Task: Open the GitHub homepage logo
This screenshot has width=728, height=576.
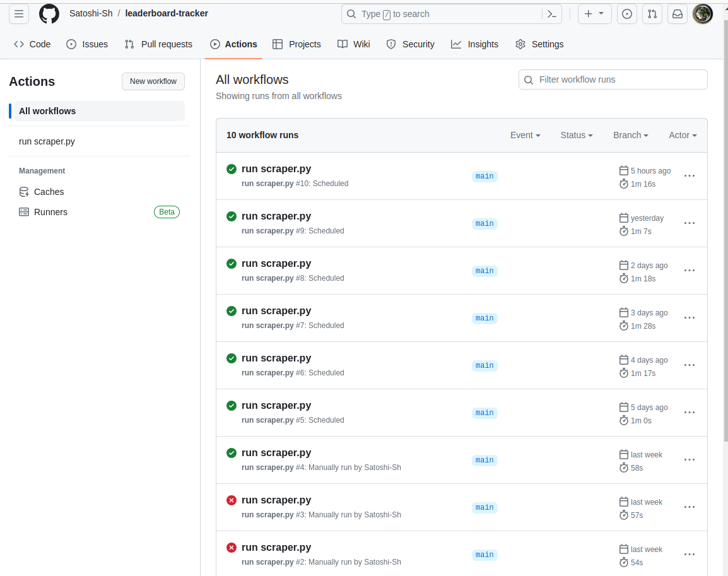Action: coord(49,14)
